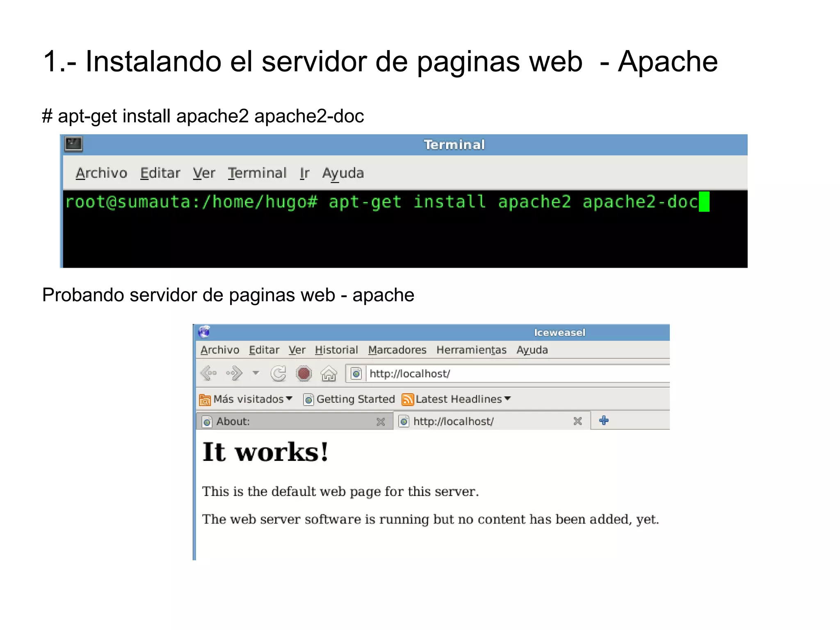Click the Iceweasel globe icon in title bar

click(x=204, y=332)
